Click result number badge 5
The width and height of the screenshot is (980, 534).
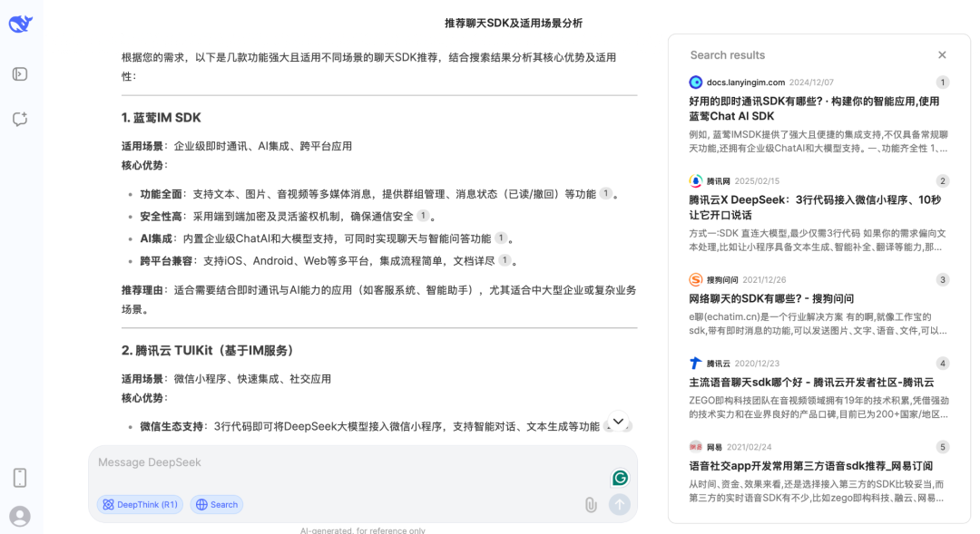[x=943, y=447]
